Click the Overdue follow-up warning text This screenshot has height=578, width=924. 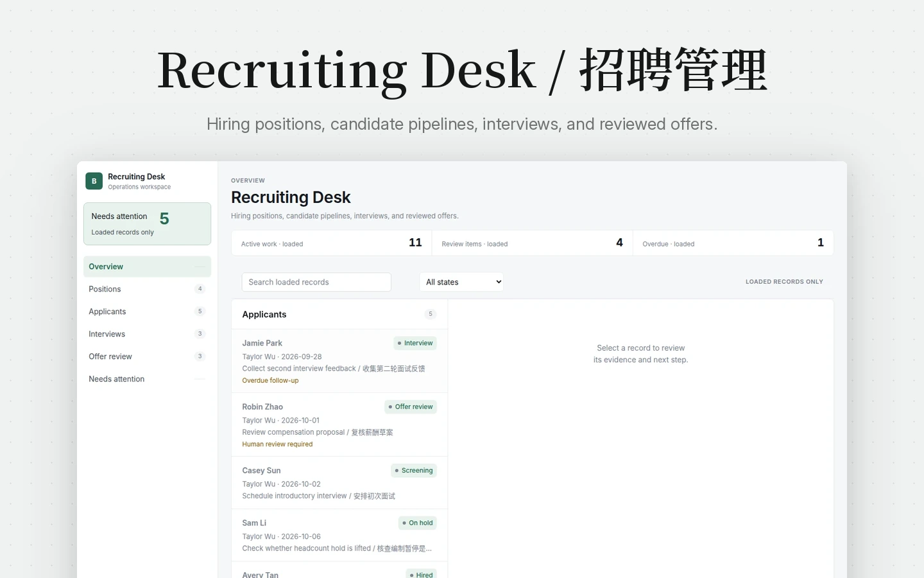pyautogui.click(x=270, y=380)
